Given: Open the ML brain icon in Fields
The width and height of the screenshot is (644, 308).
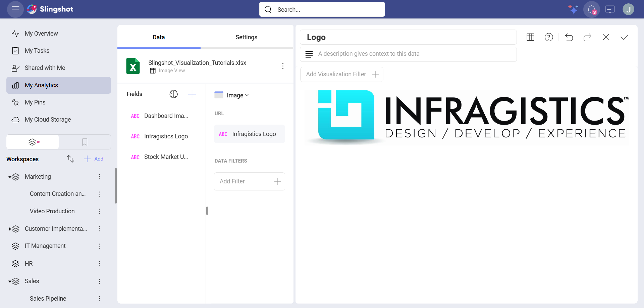Looking at the screenshot, I should 173,94.
